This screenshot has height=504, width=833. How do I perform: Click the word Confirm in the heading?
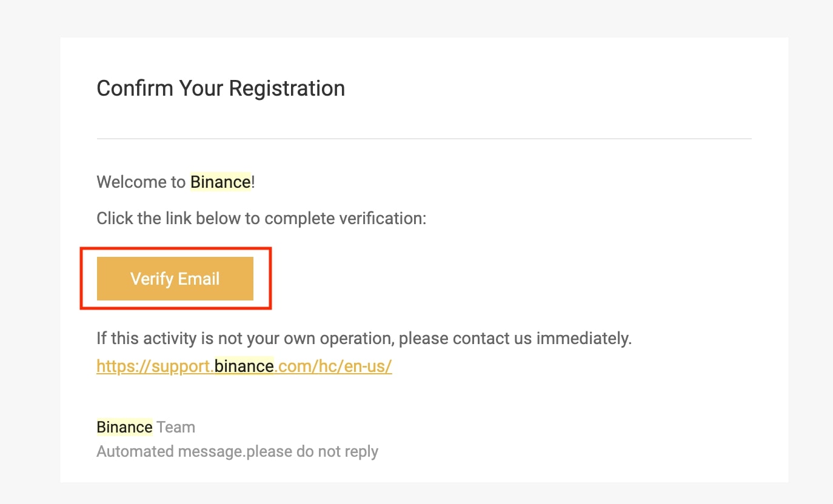135,88
